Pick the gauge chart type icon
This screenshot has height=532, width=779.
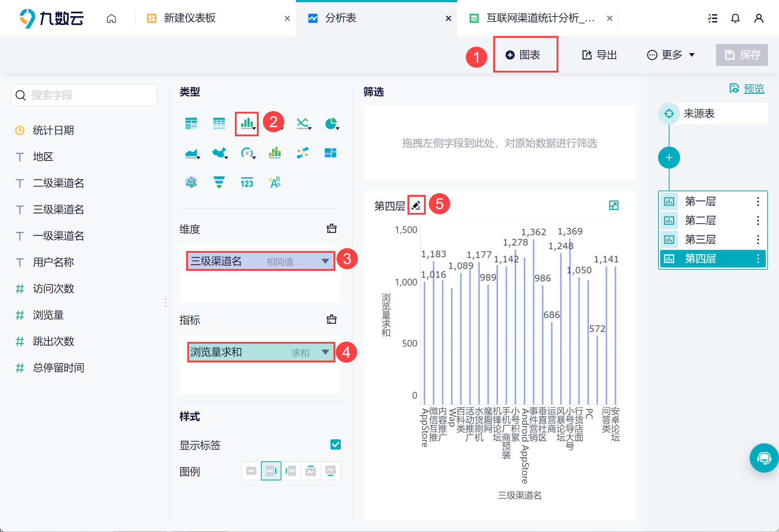coord(247,153)
